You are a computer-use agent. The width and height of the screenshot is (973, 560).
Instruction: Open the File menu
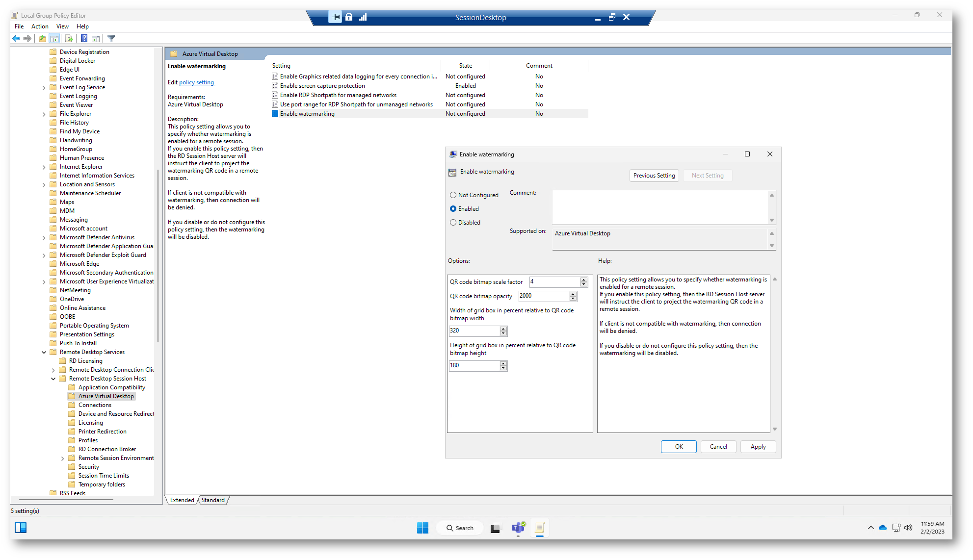19,26
